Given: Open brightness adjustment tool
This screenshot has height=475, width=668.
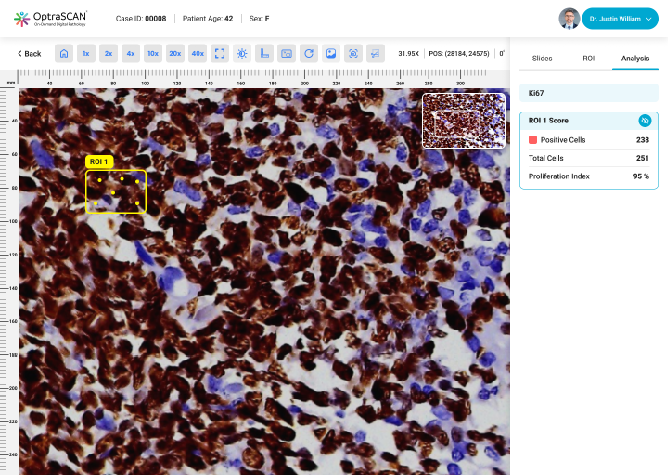Looking at the screenshot, I should (x=241, y=53).
